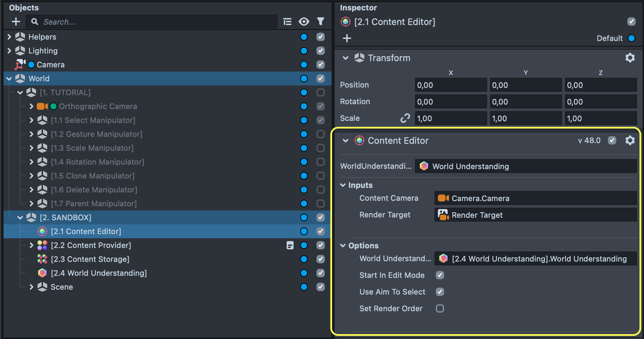The image size is (644, 339).
Task: Select the [2.3 Content Storage] object
Action: (90, 259)
